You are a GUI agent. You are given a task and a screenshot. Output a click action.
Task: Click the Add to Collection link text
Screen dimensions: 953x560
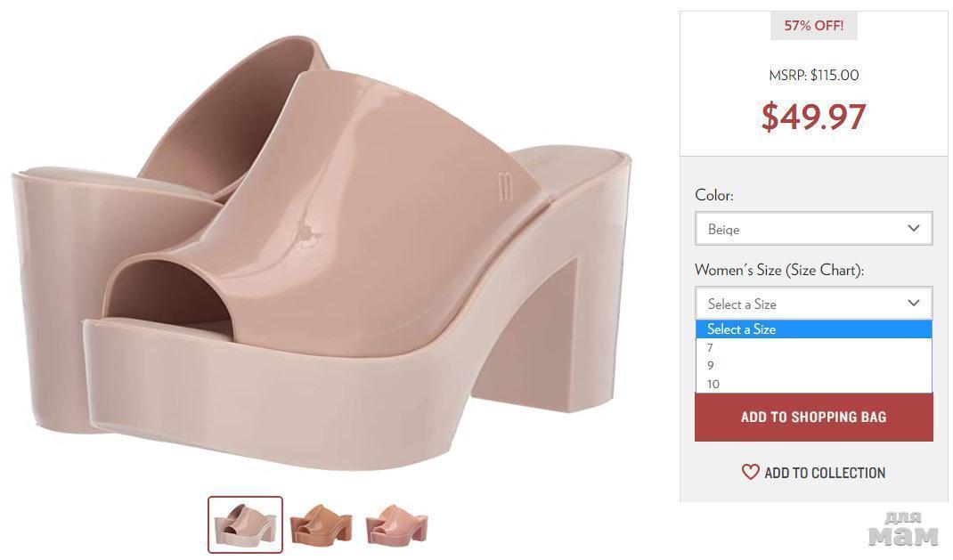[x=825, y=473]
